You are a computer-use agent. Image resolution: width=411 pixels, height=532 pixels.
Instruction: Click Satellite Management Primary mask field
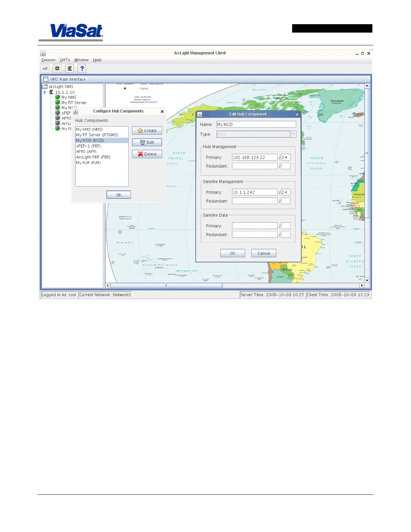[x=286, y=192]
